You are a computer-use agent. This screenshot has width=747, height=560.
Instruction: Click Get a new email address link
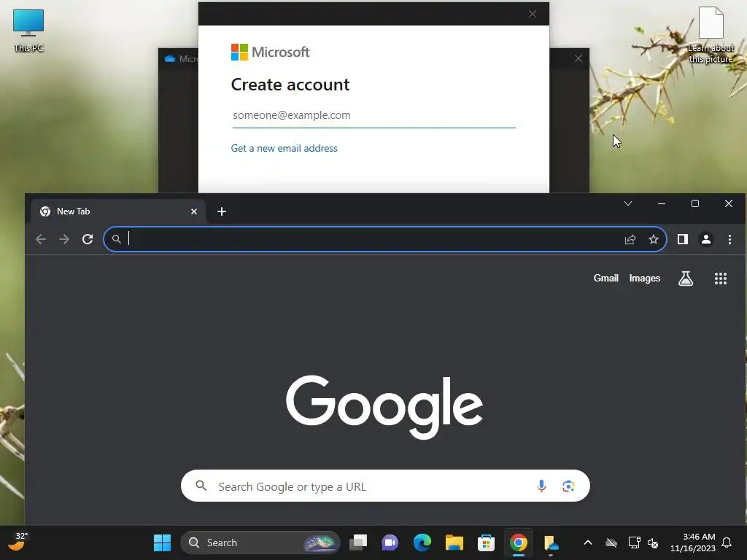click(x=284, y=148)
